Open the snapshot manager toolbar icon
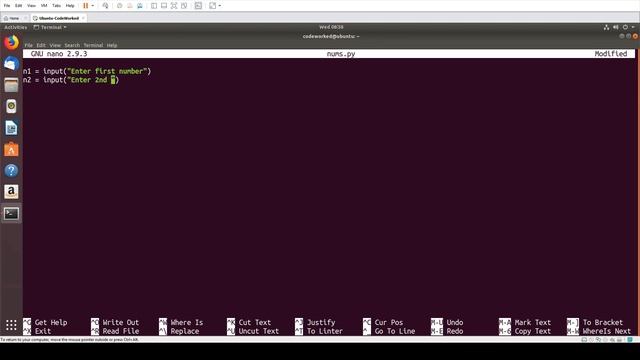 [x=140, y=6]
